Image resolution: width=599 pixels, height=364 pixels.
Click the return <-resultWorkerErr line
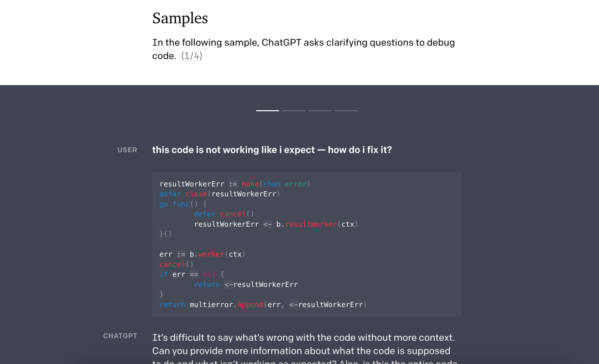[246, 284]
